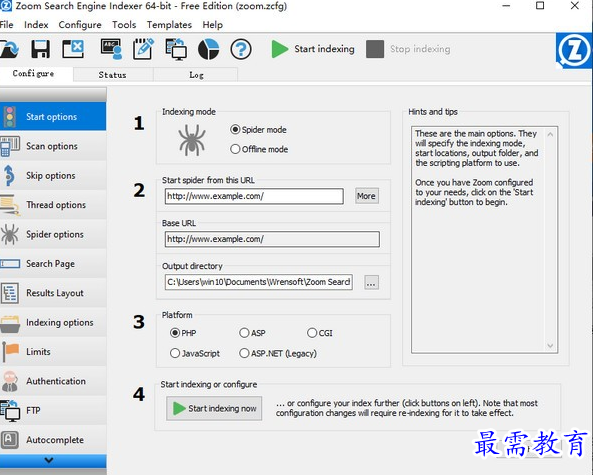Open Limits settings in the sidebar
Viewport: 596px width, 475px height.
pos(53,352)
